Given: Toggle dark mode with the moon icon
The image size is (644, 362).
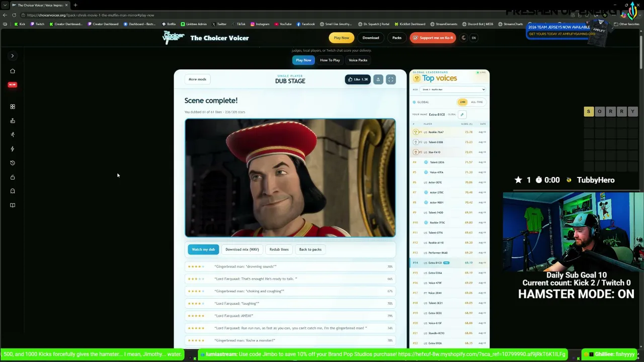Looking at the screenshot, I should (x=464, y=38).
